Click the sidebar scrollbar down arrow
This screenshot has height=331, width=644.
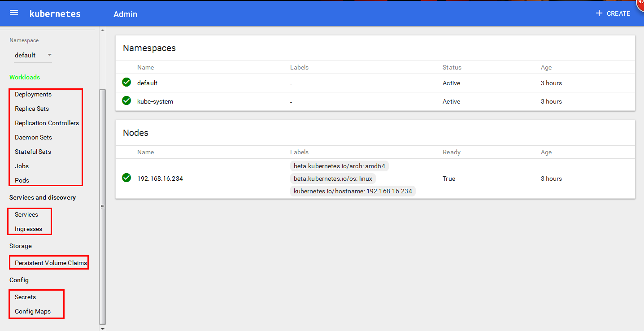coord(103,328)
